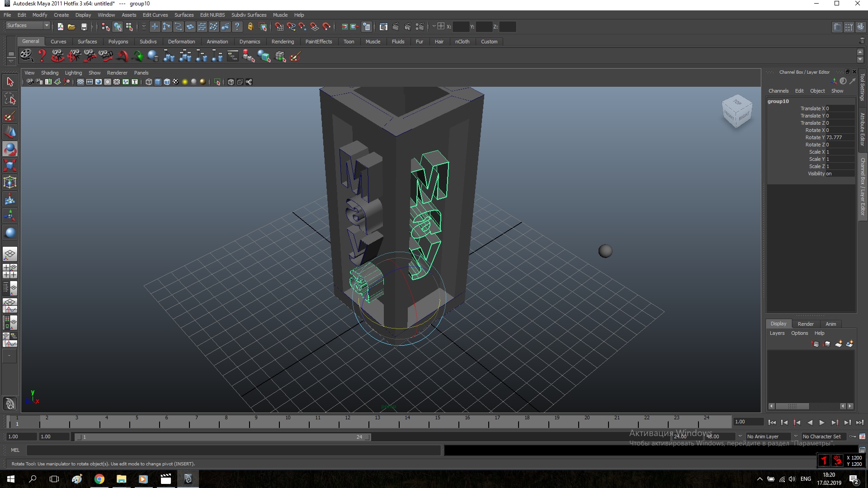This screenshot has height=488, width=868.
Task: Click the ViewCube in the viewport
Action: (737, 111)
